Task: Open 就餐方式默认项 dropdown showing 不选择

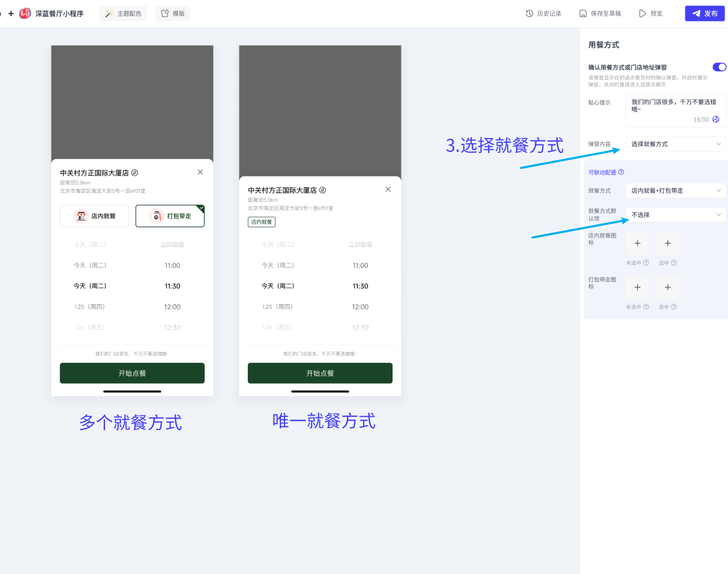Action: [x=676, y=215]
